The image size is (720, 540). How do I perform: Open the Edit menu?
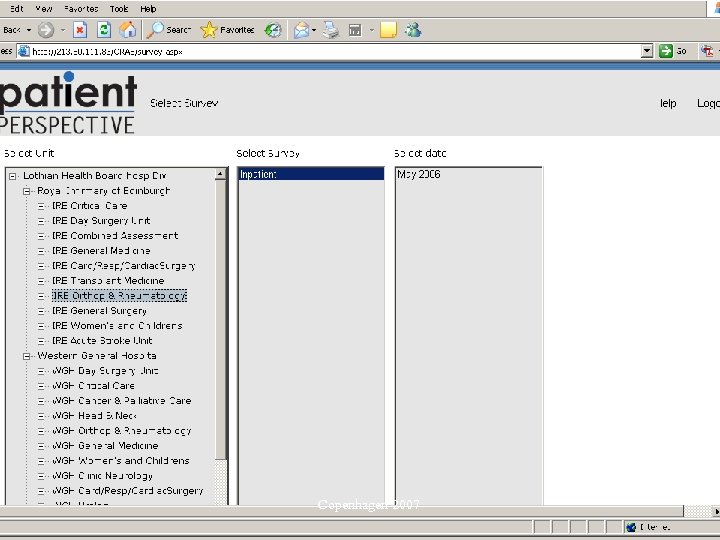17,8
